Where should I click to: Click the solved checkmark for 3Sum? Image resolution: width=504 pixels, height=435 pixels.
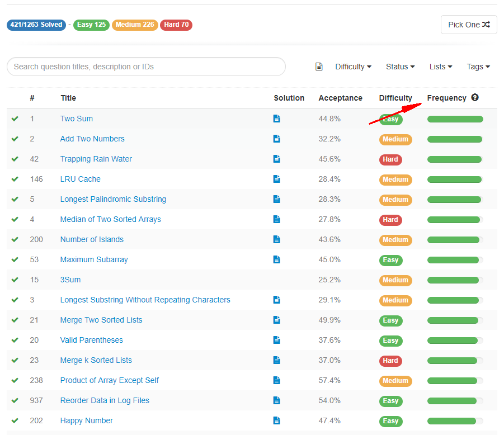(x=15, y=280)
